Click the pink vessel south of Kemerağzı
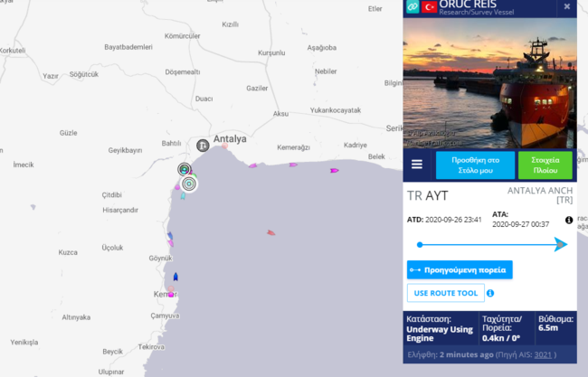The image size is (588, 377). [x=293, y=165]
